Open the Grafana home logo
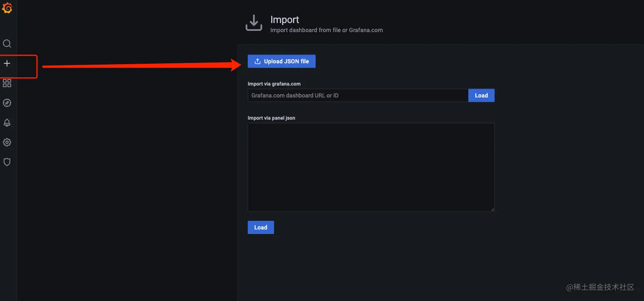 tap(7, 8)
